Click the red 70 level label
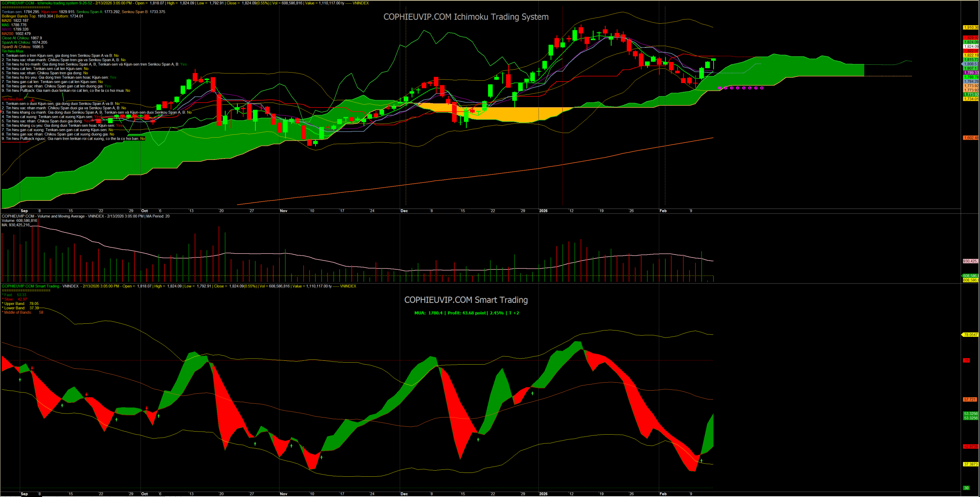This screenshot has height=497, width=980. click(x=966, y=360)
